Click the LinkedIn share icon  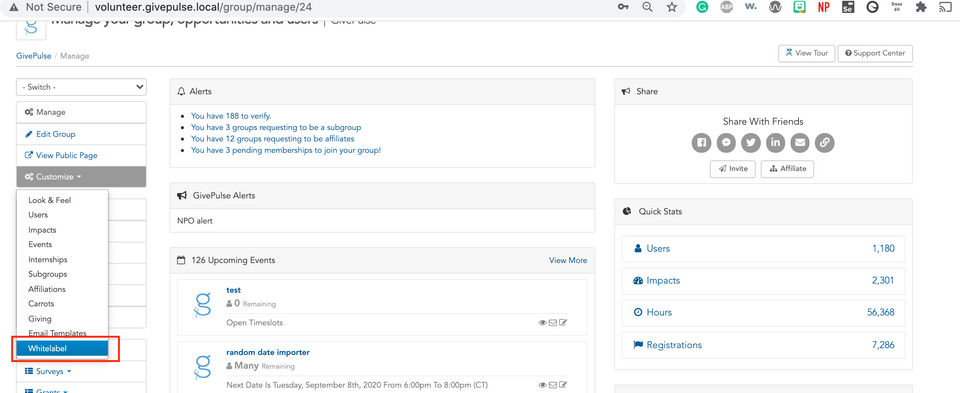[x=775, y=143]
